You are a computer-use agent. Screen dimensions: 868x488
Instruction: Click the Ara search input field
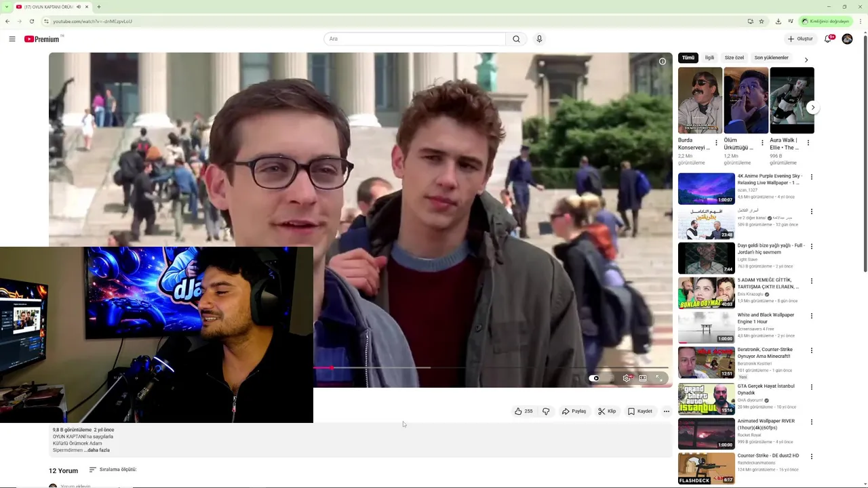(x=414, y=39)
